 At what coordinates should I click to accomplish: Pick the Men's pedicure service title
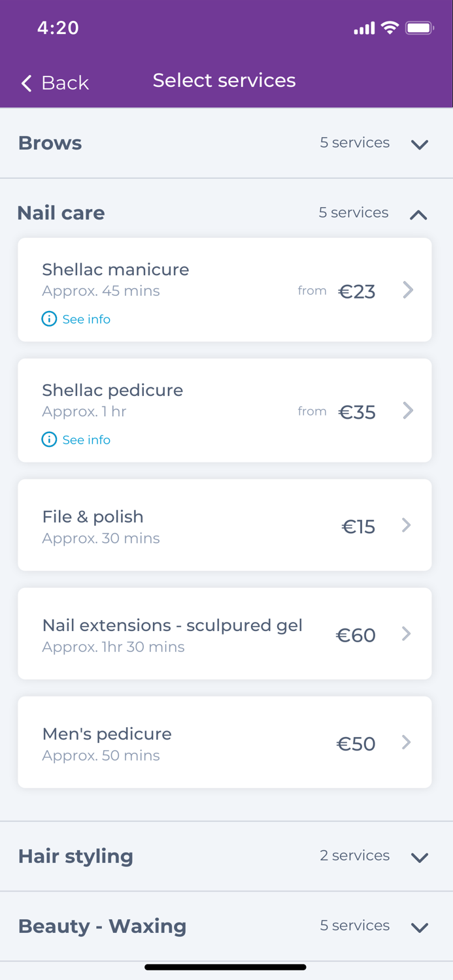tap(107, 734)
